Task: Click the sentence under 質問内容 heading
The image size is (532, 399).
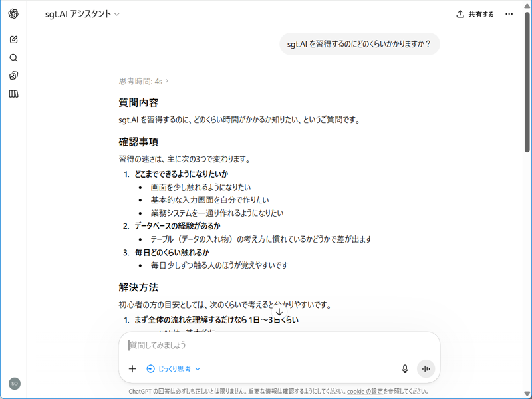Action: click(x=239, y=120)
